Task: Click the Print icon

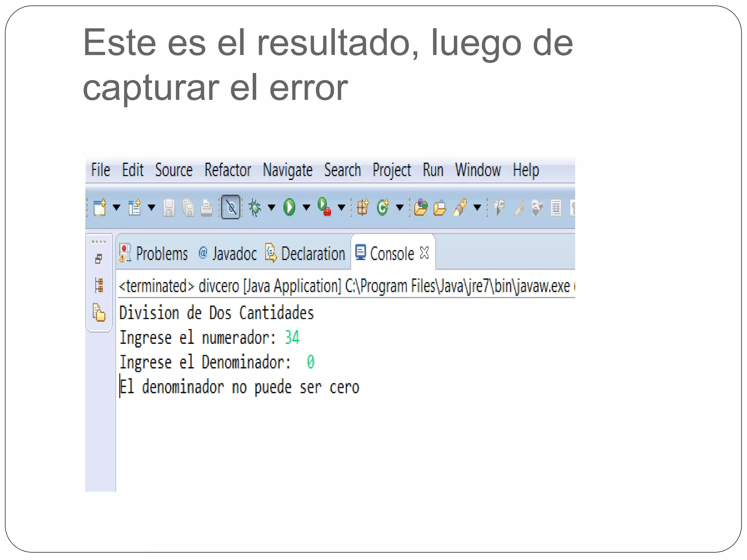Action: [207, 208]
